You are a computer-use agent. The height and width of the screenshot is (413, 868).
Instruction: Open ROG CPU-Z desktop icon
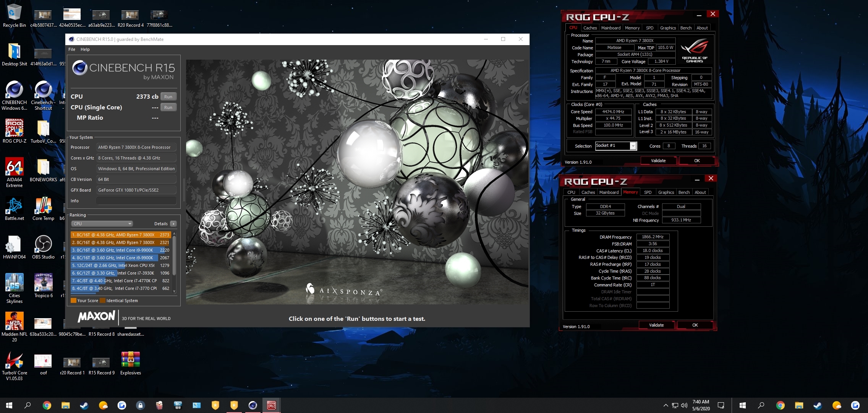coord(14,131)
